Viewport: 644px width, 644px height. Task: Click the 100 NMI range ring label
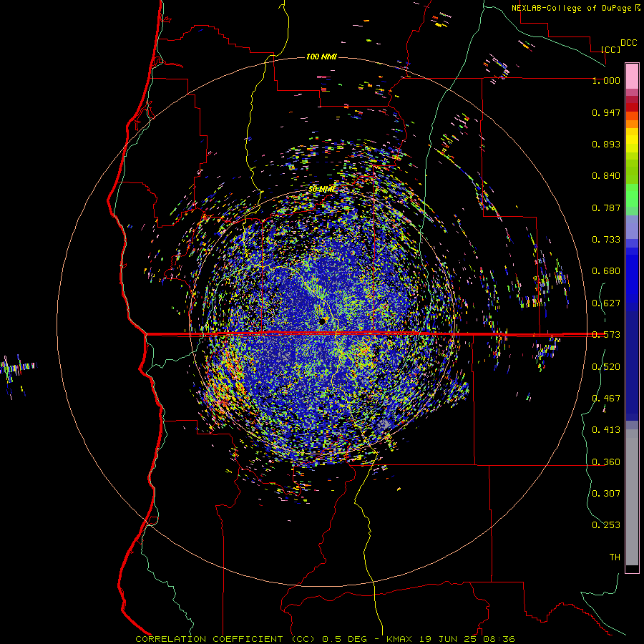click(321, 57)
